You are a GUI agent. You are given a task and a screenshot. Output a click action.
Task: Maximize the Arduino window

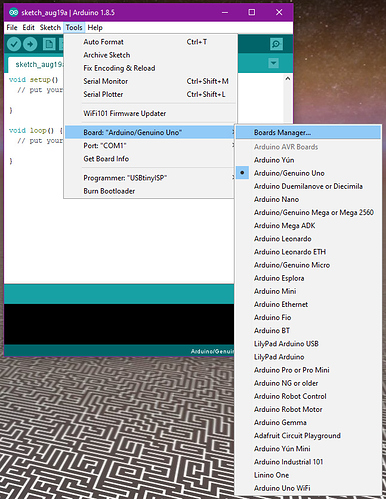tap(252, 13)
